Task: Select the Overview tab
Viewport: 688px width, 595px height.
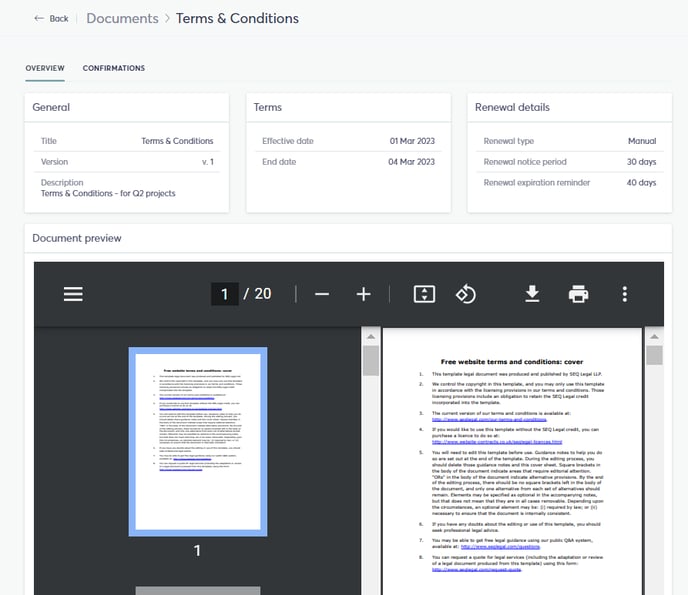Action: 45,68
